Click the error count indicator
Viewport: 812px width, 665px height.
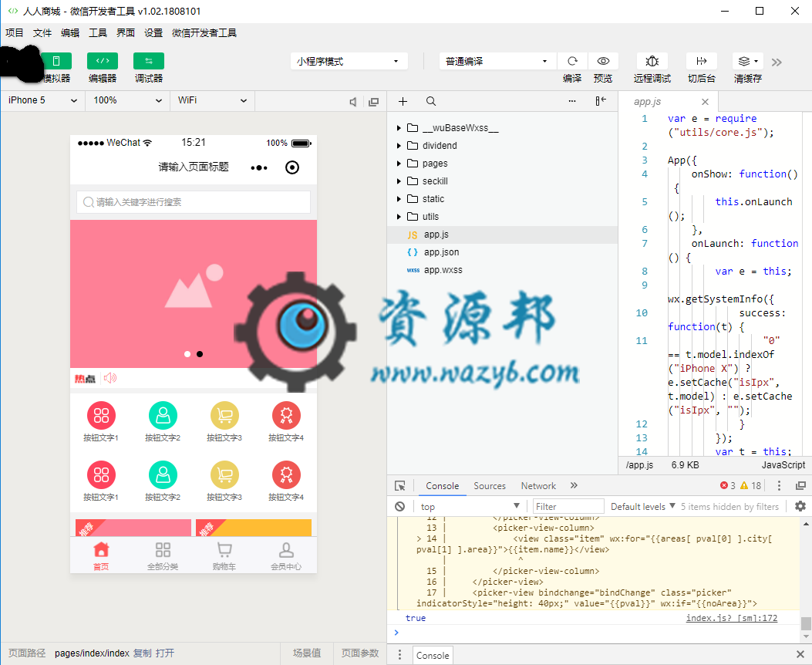[x=728, y=485]
